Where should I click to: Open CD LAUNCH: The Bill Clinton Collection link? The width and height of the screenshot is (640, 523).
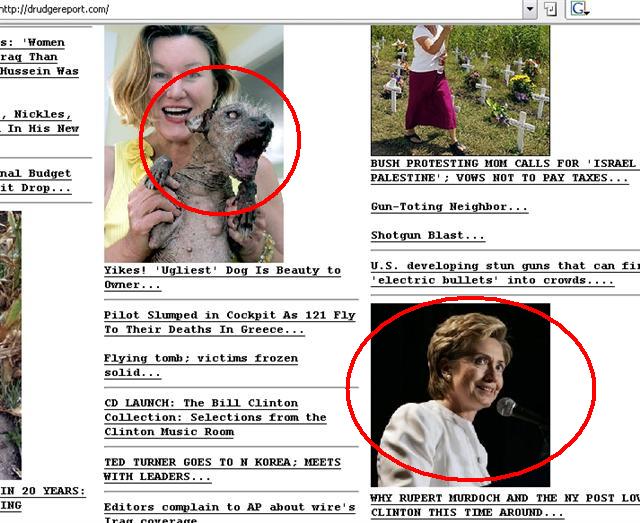pyautogui.click(x=215, y=417)
